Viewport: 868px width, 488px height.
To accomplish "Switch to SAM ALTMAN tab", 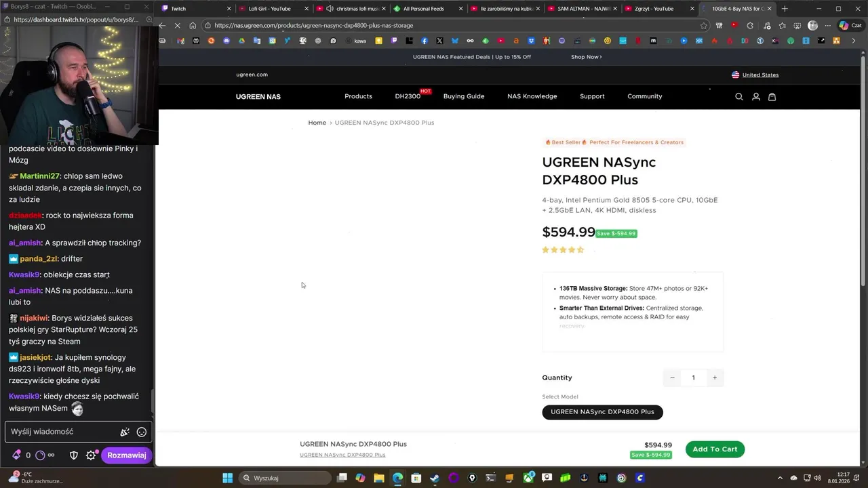I will click(x=583, y=9).
